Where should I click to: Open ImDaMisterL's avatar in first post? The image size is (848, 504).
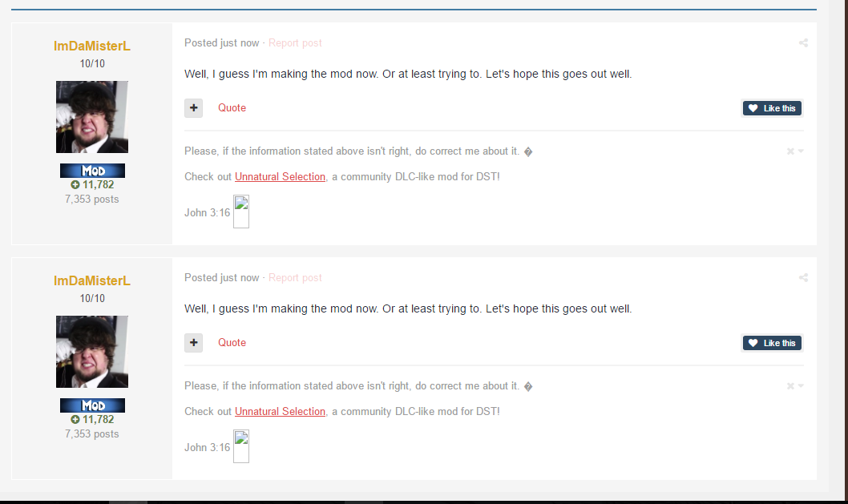[x=92, y=117]
